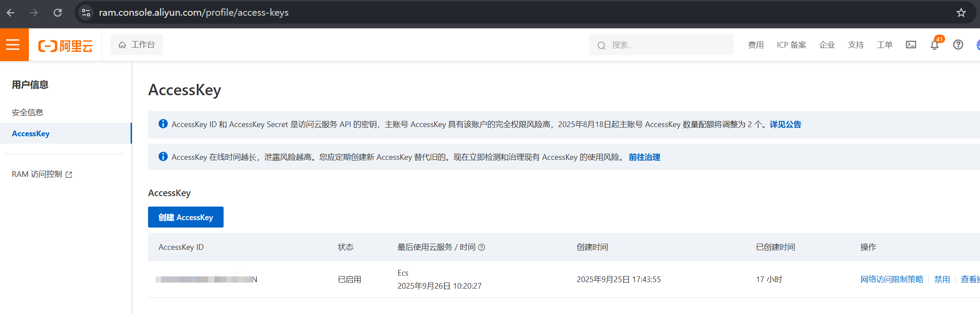The height and width of the screenshot is (314, 980).
Task: Open the 支持 menu
Action: pos(856,45)
